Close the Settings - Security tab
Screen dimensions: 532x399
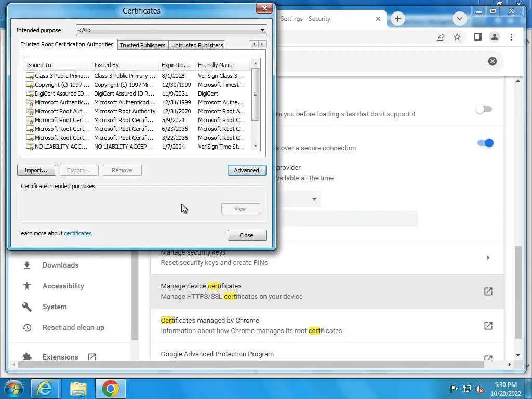click(x=378, y=19)
